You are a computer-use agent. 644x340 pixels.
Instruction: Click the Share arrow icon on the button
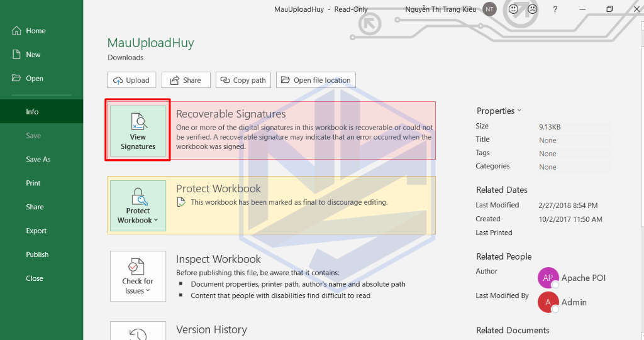point(175,80)
